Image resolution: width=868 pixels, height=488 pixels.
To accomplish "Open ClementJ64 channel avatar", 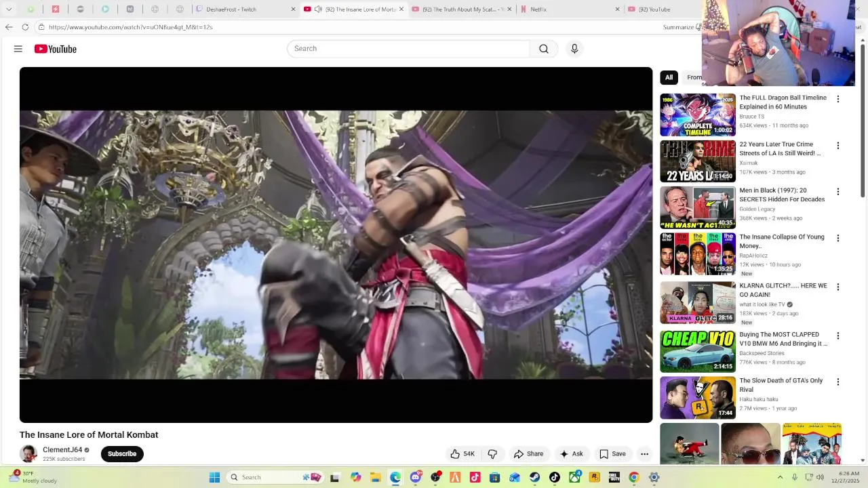I will tap(28, 454).
